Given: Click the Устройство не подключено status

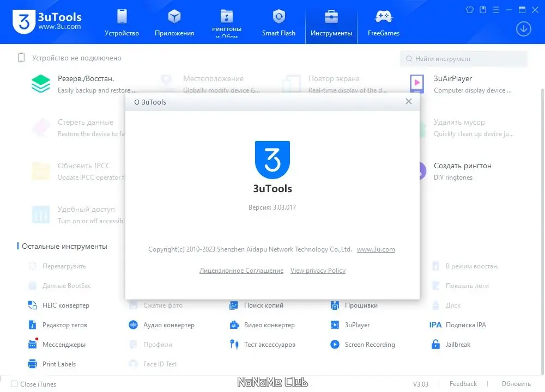Looking at the screenshot, I should tap(70, 58).
